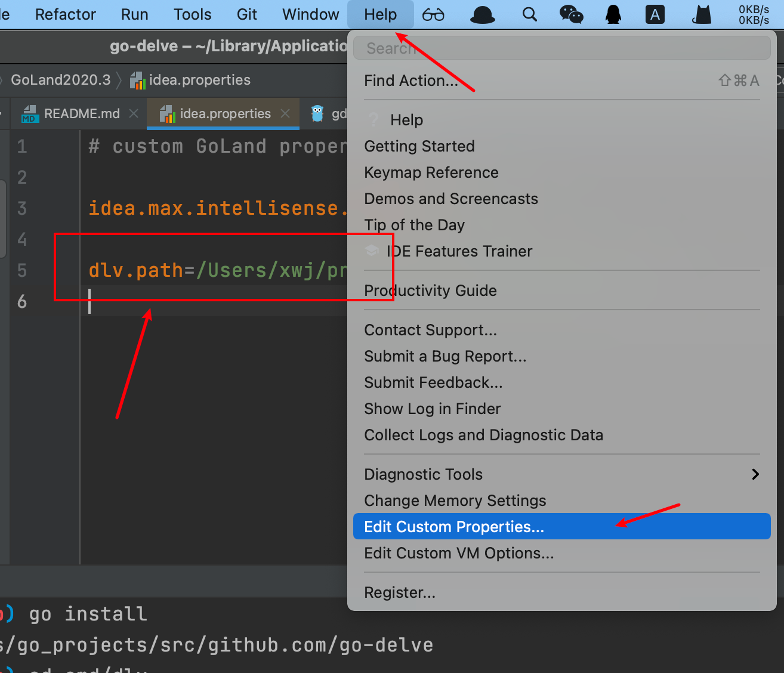
Task: Click the network speed 0KB/s indicator
Action: 754,14
